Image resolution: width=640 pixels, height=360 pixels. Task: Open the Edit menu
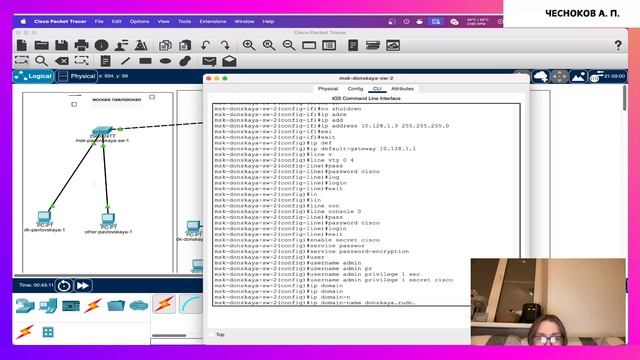pyautogui.click(x=117, y=21)
